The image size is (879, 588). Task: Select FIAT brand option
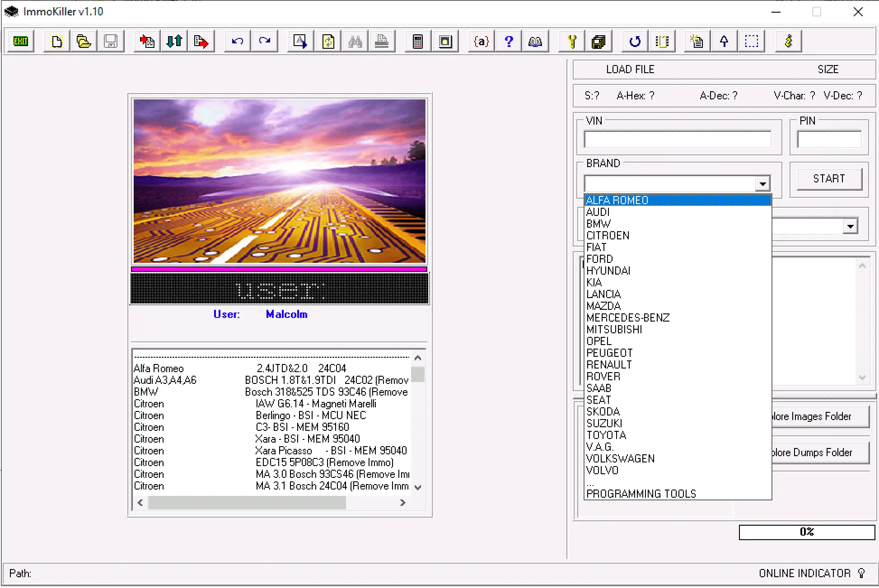point(678,247)
